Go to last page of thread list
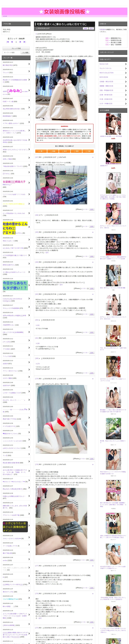The width and height of the screenshot is (129, 644). tap(25, 42)
